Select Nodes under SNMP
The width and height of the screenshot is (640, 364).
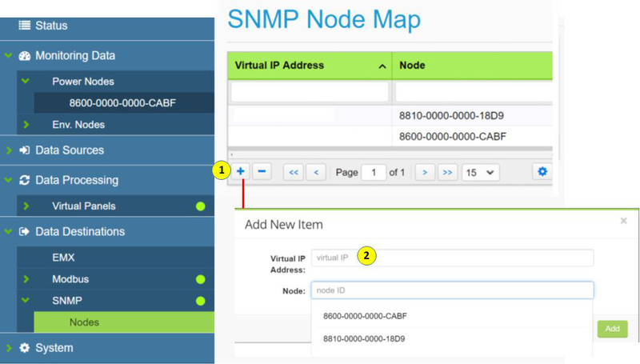coord(84,322)
